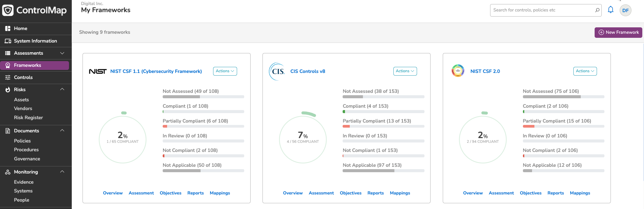
Task: Click the 7% compliance donut chart
Action: tap(303, 138)
